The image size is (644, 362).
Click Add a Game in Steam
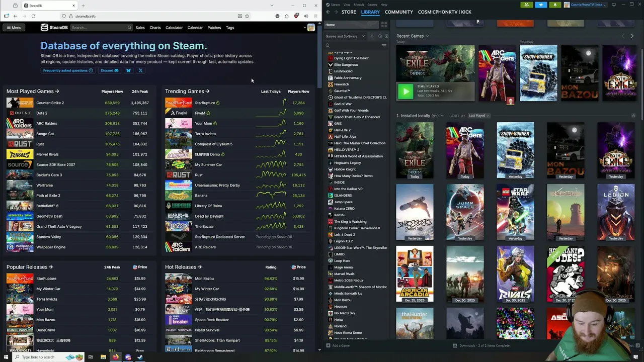(x=338, y=345)
